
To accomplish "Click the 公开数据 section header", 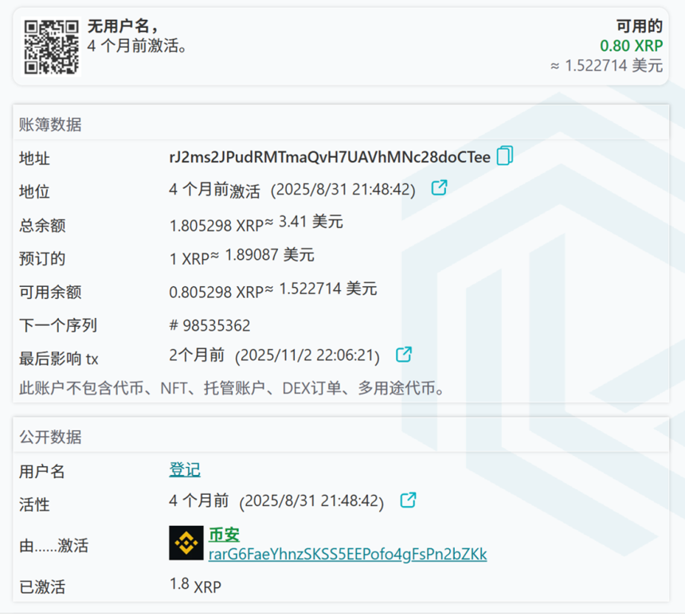I will 50,437.
